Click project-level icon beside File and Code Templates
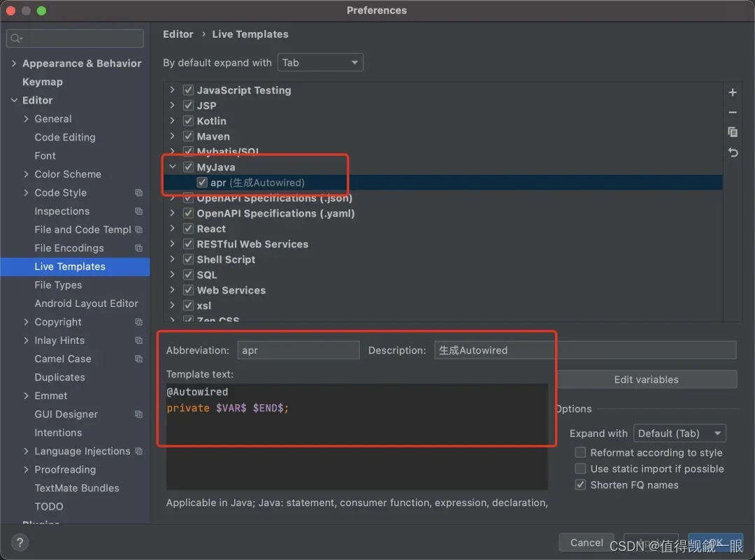The width and height of the screenshot is (755, 560). tap(138, 230)
